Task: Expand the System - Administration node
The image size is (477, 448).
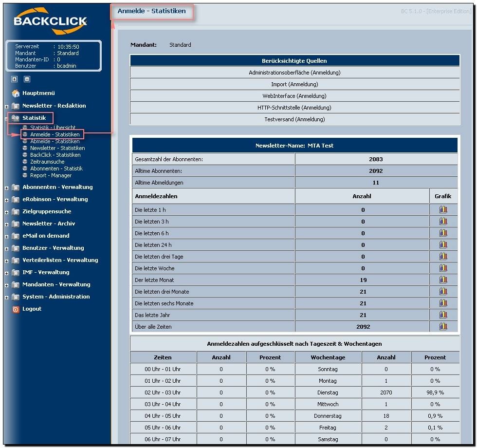Action: 7,297
